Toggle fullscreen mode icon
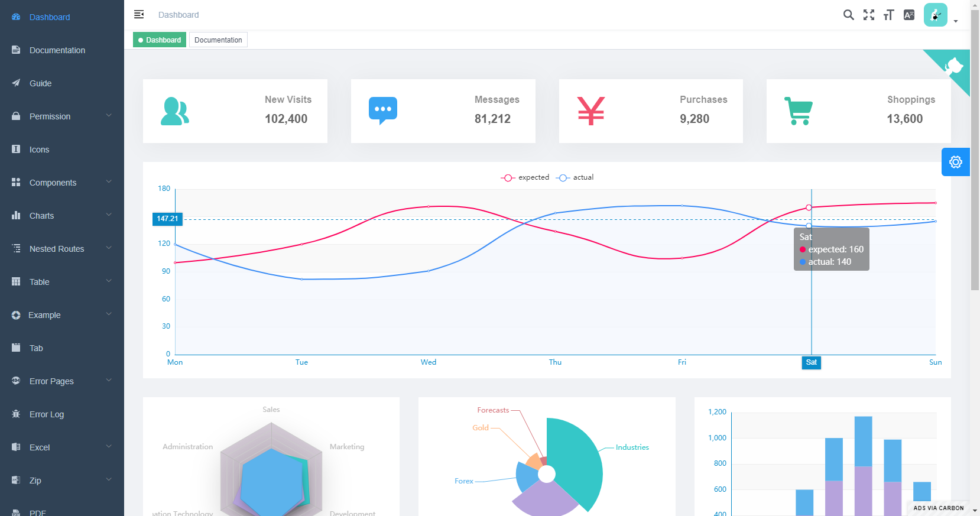This screenshot has width=980, height=516. click(868, 15)
